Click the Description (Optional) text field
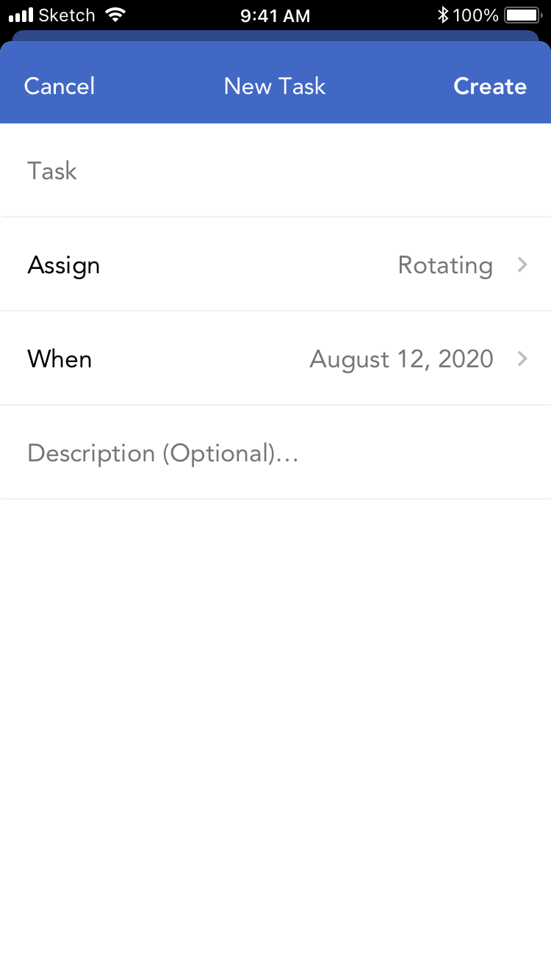The height and width of the screenshot is (980, 551). point(275,453)
